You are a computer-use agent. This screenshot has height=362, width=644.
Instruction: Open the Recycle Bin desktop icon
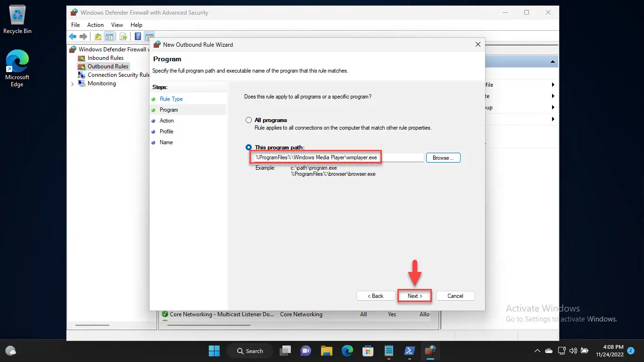[17, 20]
